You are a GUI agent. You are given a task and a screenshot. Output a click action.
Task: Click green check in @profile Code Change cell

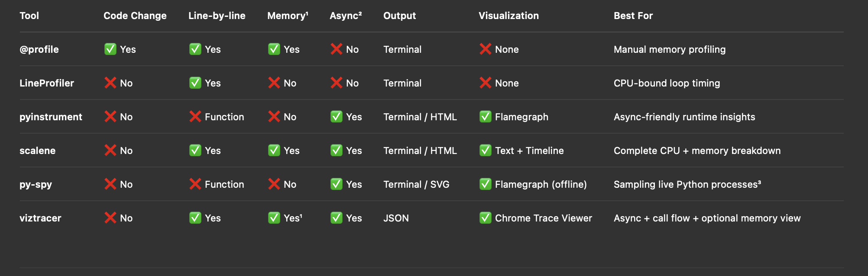[x=110, y=49]
